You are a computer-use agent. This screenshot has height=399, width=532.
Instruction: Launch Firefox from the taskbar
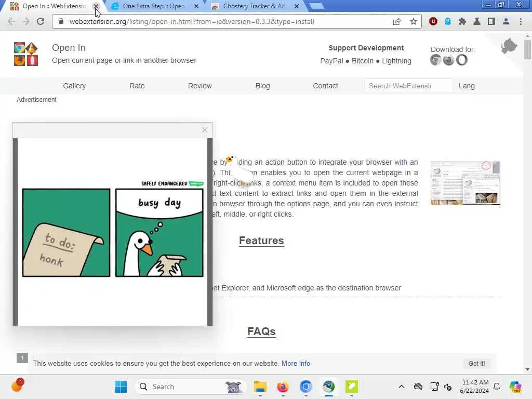283,387
